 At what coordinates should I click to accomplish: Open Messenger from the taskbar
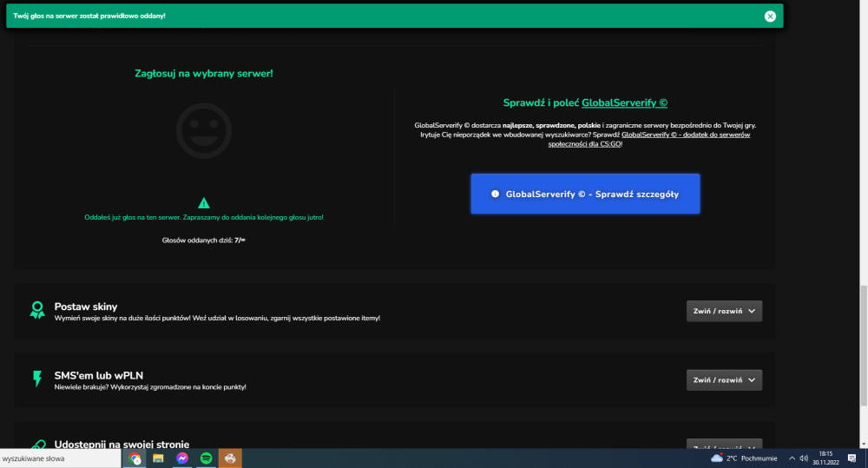click(182, 458)
